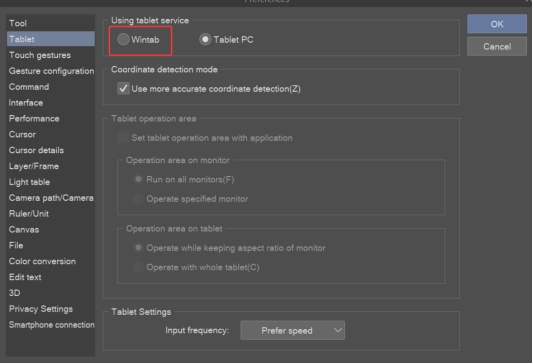The height and width of the screenshot is (364, 533).
Task: Open the Cursor details category
Action: [51, 150]
